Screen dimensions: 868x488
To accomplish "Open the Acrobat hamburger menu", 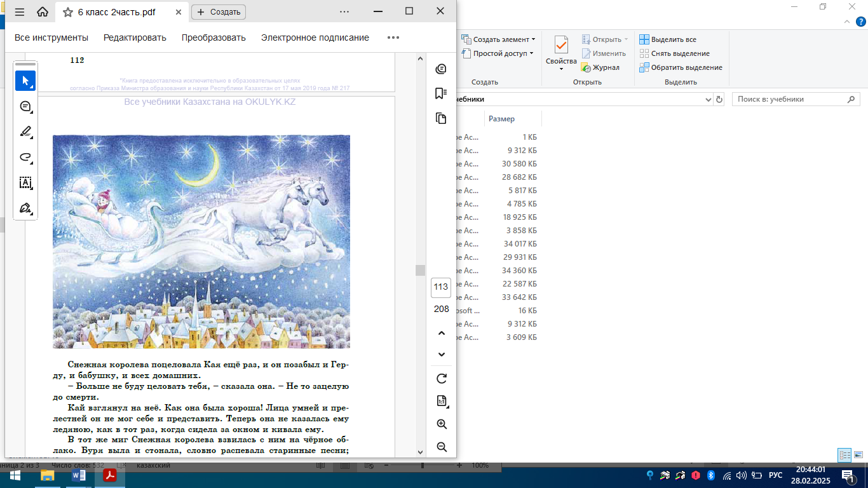I will (19, 11).
